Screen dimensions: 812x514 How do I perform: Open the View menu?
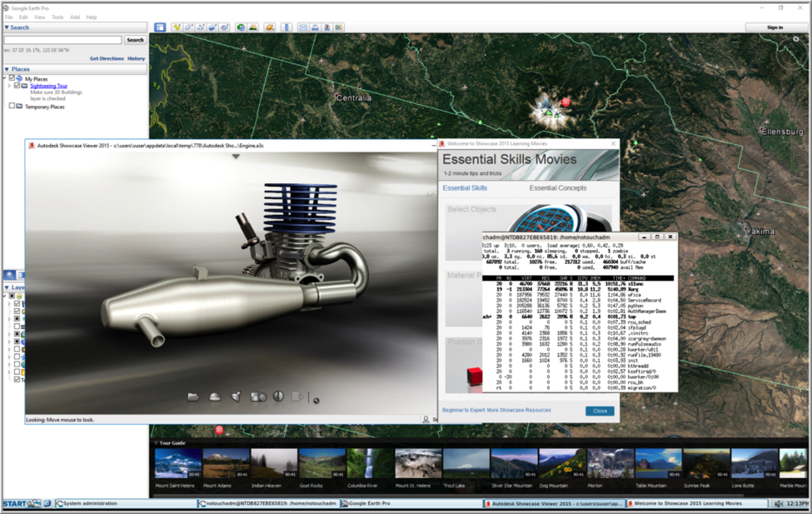coord(40,17)
